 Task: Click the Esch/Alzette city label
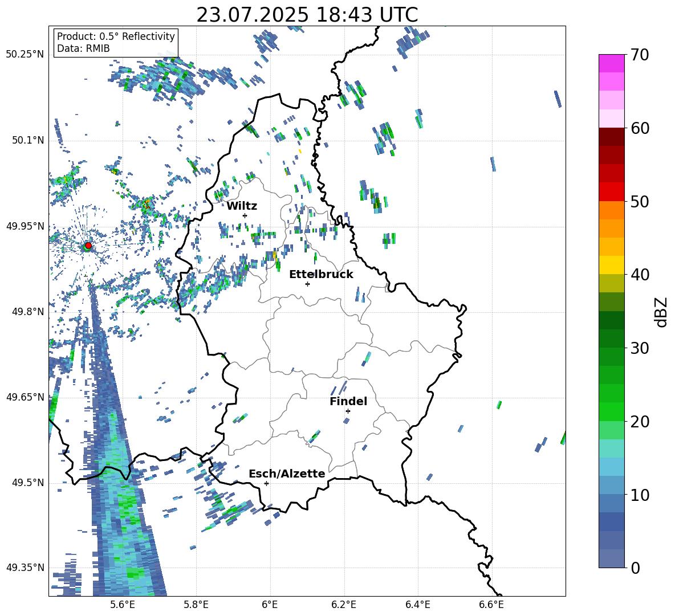[x=287, y=474]
